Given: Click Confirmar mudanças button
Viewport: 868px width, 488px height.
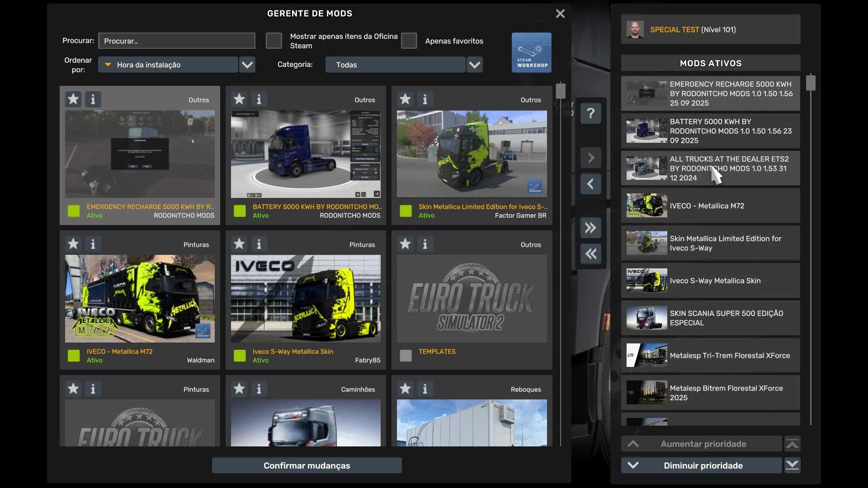Looking at the screenshot, I should coord(307,465).
